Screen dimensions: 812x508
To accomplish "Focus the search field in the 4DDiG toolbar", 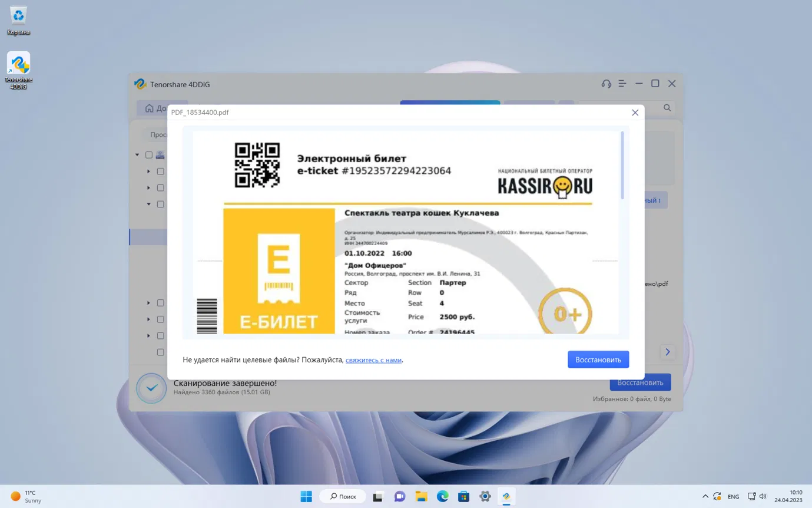I will (626, 108).
